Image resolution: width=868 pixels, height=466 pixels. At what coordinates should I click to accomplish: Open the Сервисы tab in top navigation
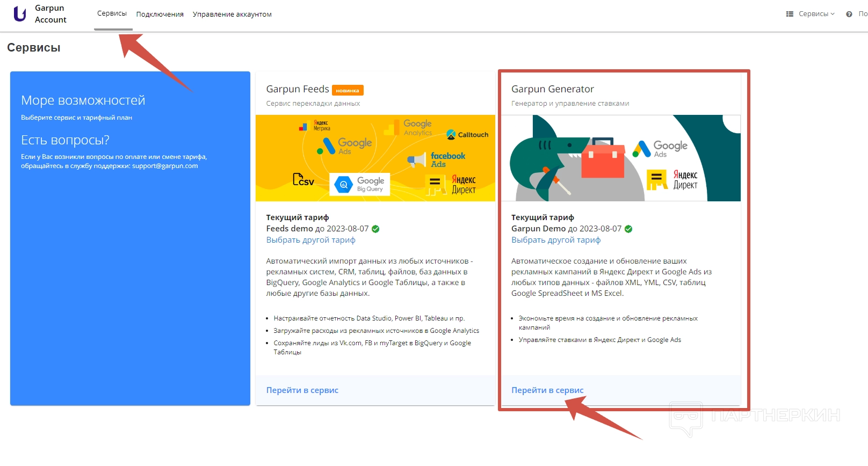point(112,13)
